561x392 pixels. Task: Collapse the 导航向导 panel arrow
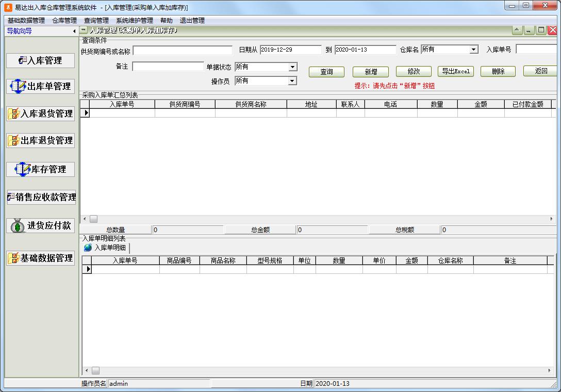click(74, 31)
